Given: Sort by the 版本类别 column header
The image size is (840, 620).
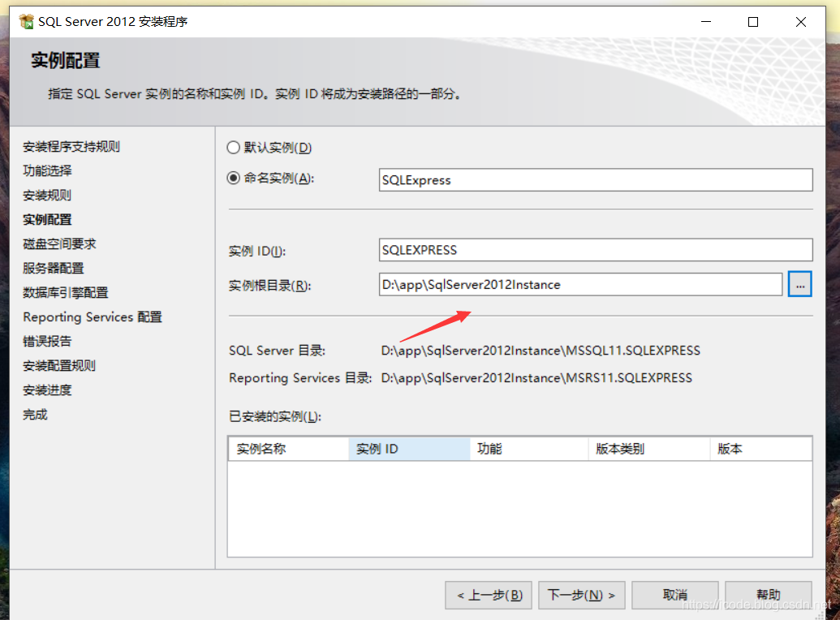Looking at the screenshot, I should click(649, 449).
